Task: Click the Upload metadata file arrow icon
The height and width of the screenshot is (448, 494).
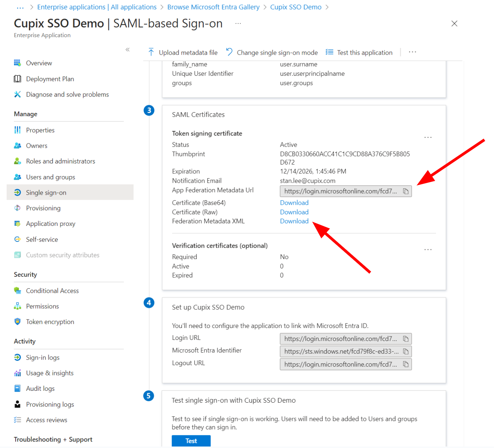Action: 151,52
